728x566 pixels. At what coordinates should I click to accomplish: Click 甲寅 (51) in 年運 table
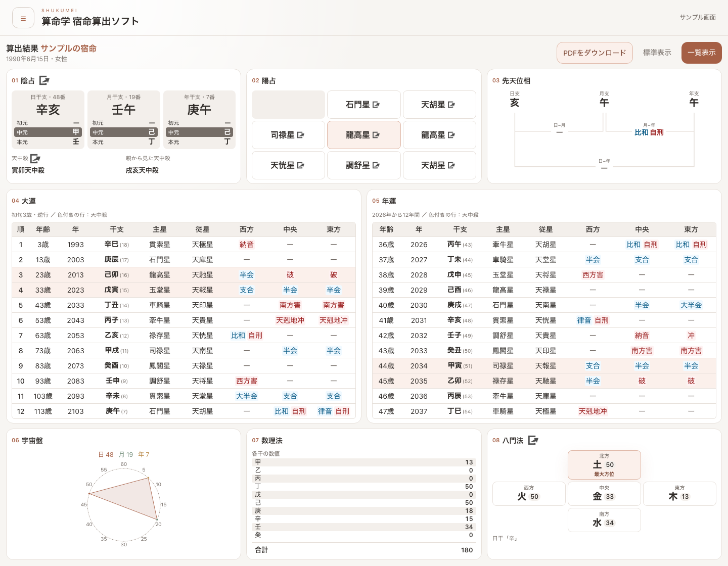coord(460,366)
